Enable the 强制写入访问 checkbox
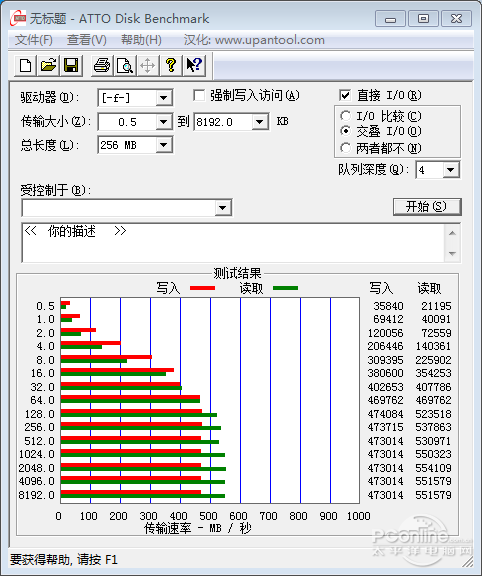 pyautogui.click(x=199, y=96)
